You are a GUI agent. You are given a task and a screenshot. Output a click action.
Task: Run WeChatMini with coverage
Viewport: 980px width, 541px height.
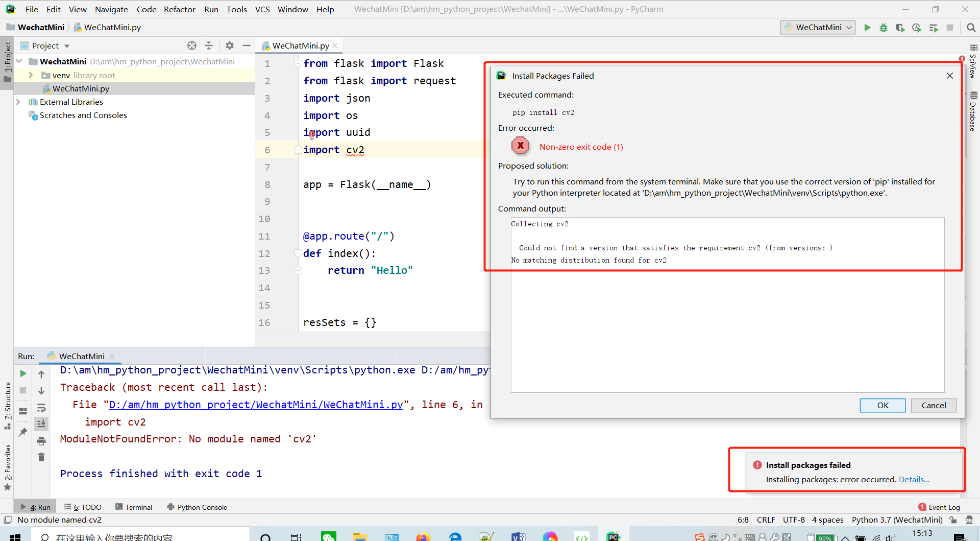(900, 28)
